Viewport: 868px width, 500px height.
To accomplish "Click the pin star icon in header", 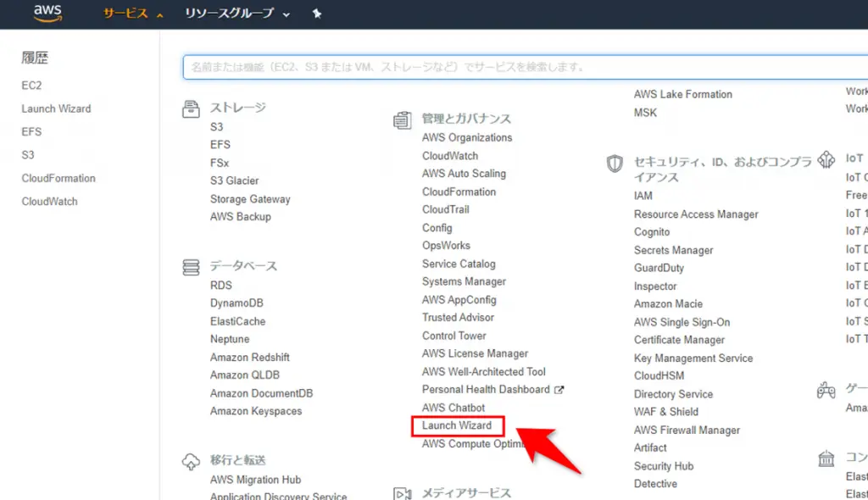I will [317, 14].
